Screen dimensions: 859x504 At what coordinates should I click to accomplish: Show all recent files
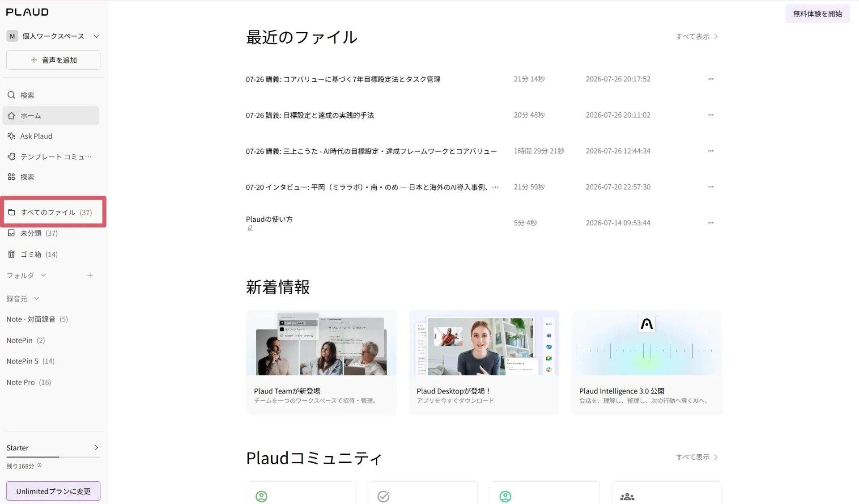(x=697, y=37)
